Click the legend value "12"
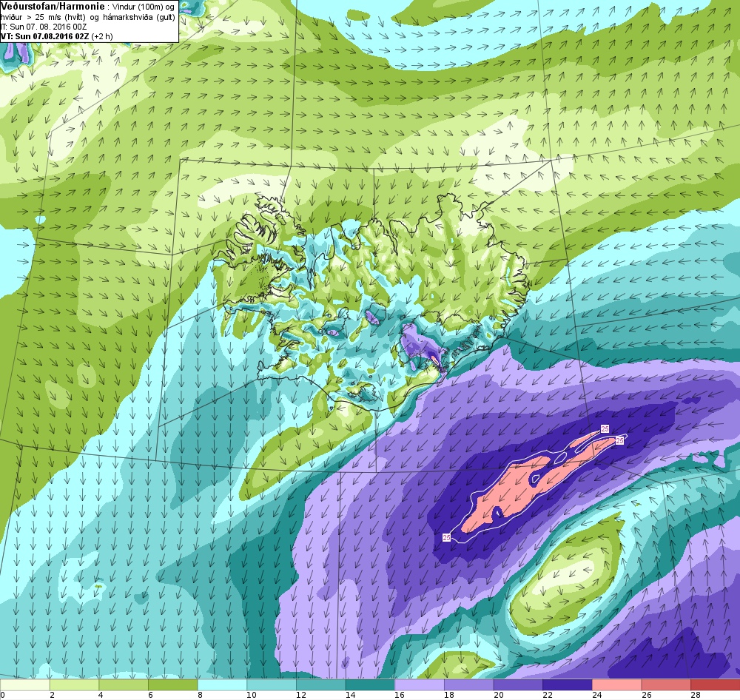This screenshot has width=740, height=700. [300, 695]
